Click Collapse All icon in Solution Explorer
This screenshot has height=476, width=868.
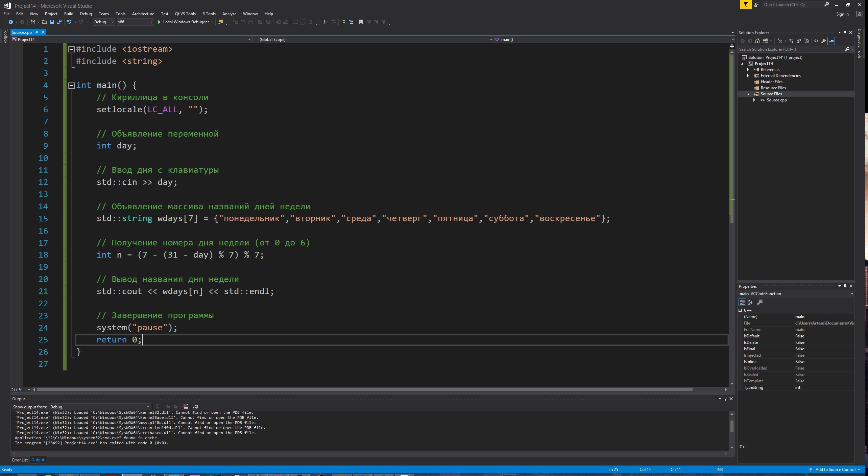click(x=799, y=41)
